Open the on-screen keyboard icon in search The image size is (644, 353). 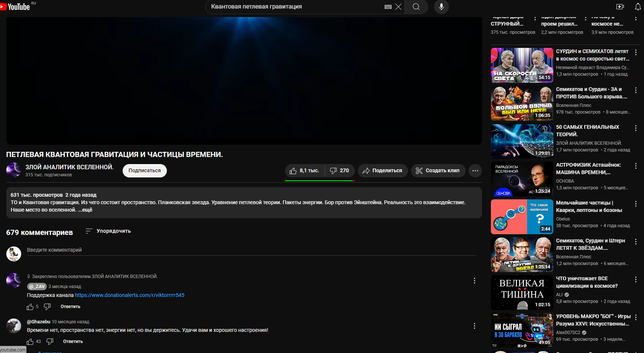coord(388,7)
